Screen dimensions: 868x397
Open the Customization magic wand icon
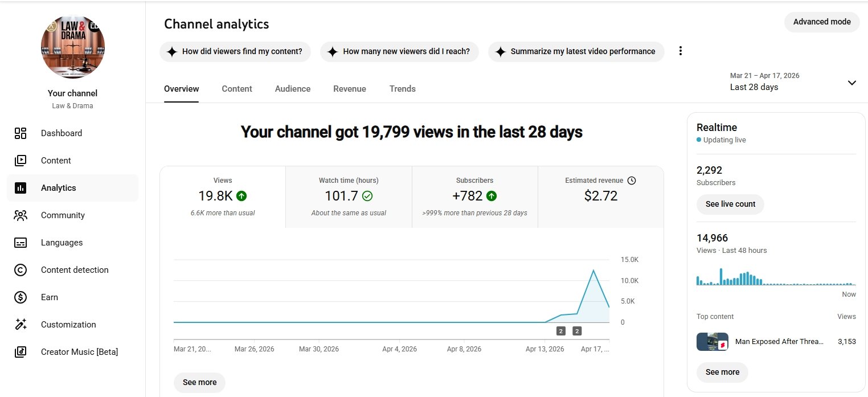tap(21, 325)
